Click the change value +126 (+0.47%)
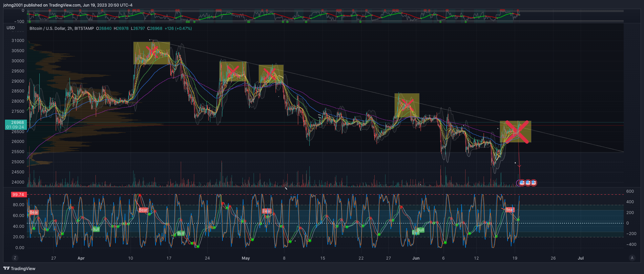The image size is (644, 274). click(178, 29)
